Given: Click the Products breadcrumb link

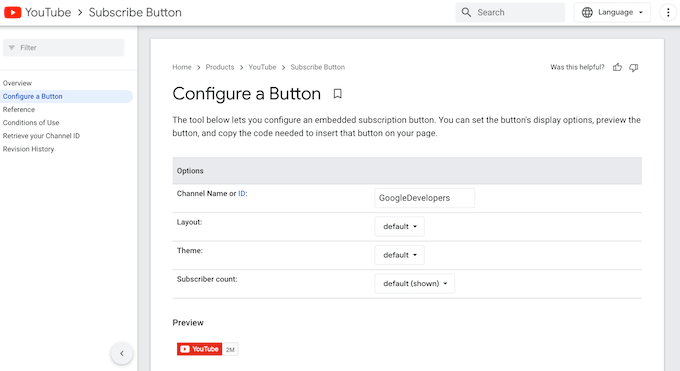Looking at the screenshot, I should pyautogui.click(x=220, y=67).
